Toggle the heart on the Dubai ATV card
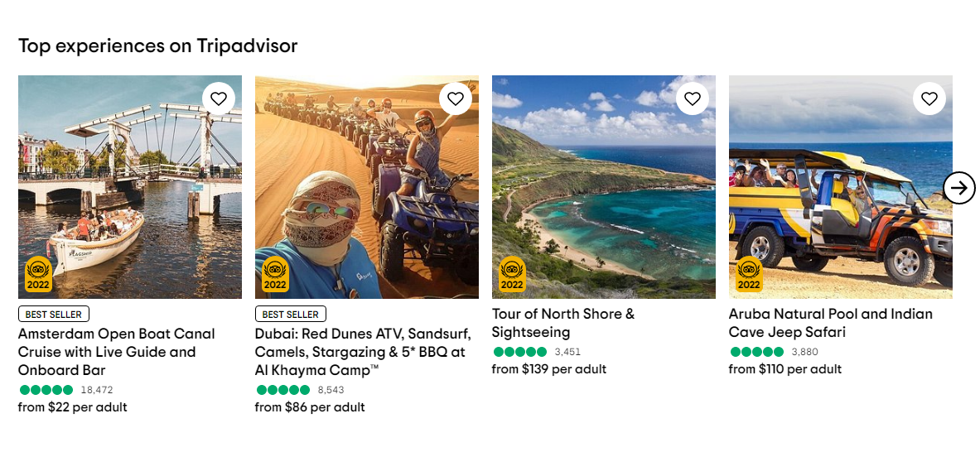Viewport: 980px width, 452px height. (x=456, y=99)
